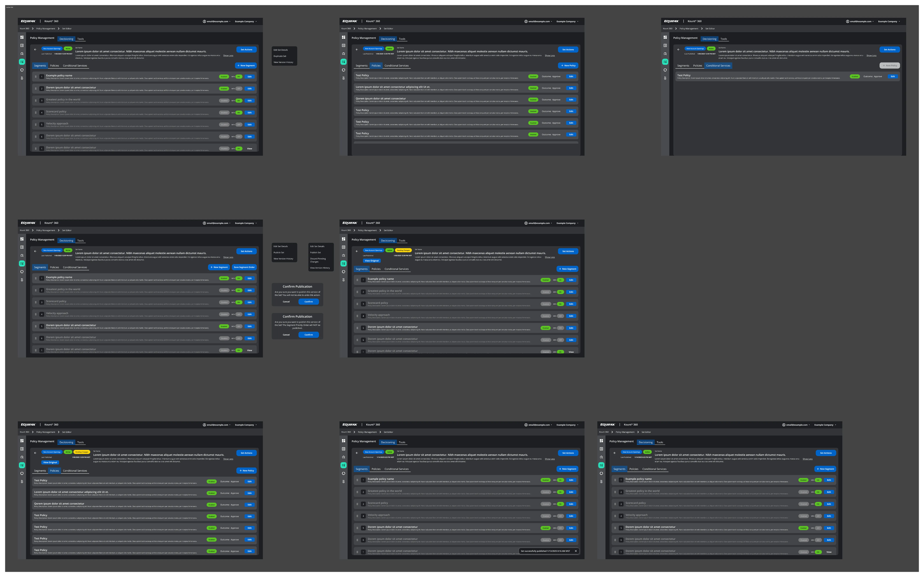Toggle MFA for Example policy name, Save Segment Order frame
The image size is (924, 577).
pyautogui.click(x=239, y=278)
